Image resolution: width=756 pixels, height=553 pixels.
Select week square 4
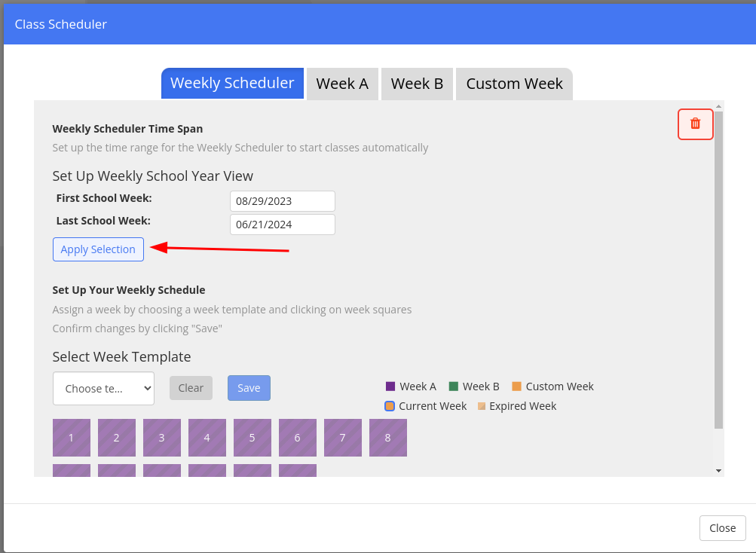207,438
